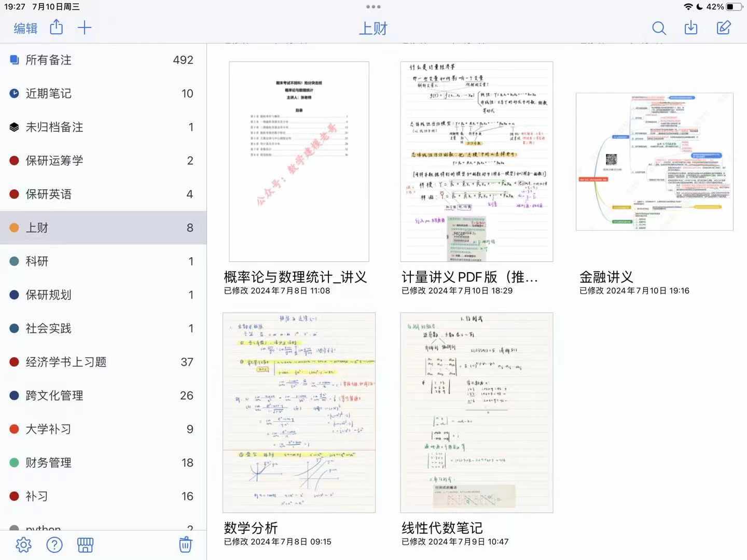Tap the note title 金融讲义
Screen dimensions: 747x560
pyautogui.click(x=606, y=277)
